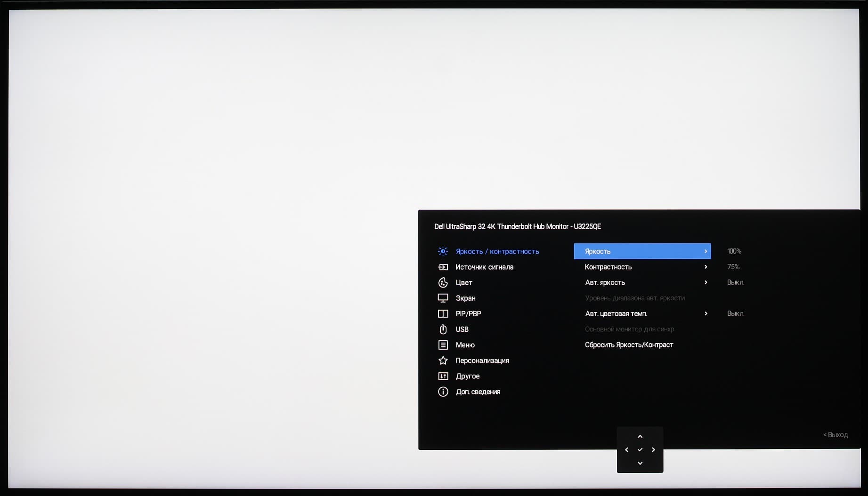Open the Источник сигнала menu
The height and width of the screenshot is (496, 868).
(x=484, y=267)
